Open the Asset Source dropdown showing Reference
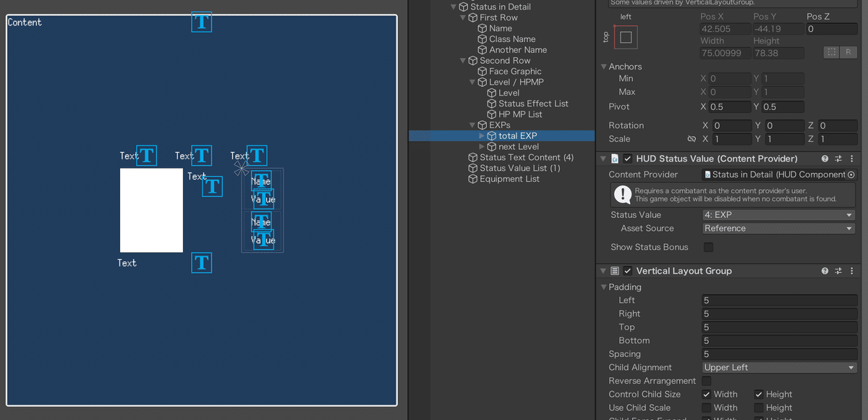The image size is (868, 420). pyautogui.click(x=779, y=228)
